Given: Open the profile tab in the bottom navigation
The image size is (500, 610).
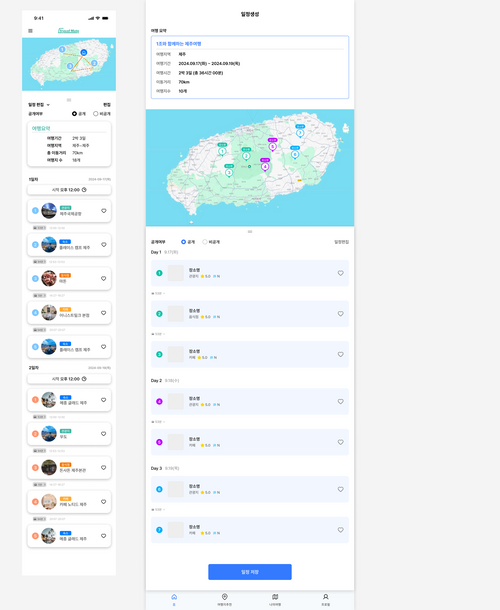Looking at the screenshot, I should [x=326, y=599].
